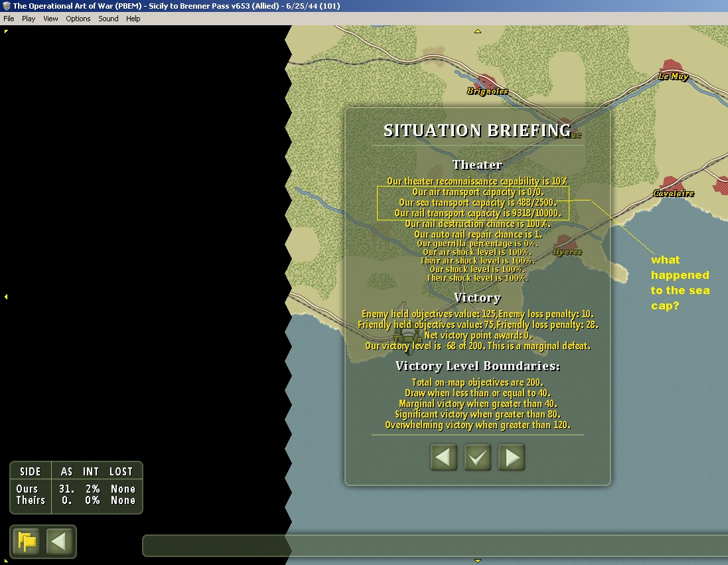Click 'Our rail destruction chance is 100%'

click(x=478, y=224)
